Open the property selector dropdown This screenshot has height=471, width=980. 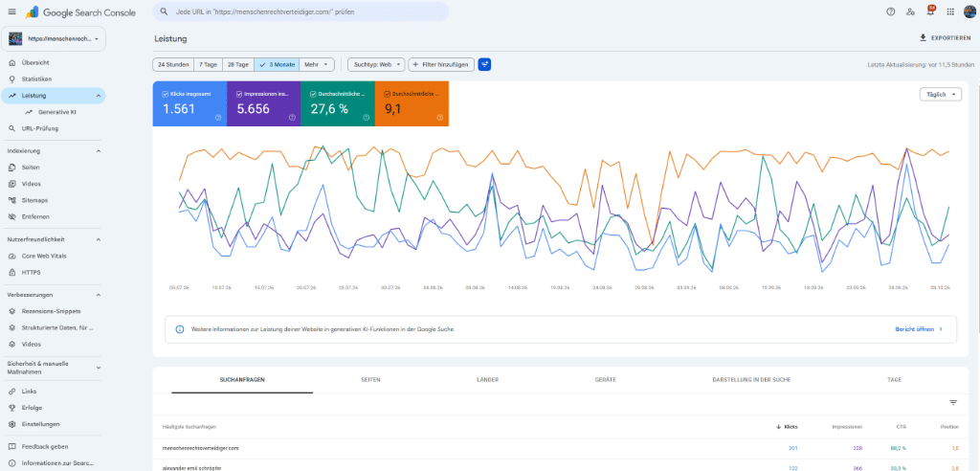tap(54, 38)
